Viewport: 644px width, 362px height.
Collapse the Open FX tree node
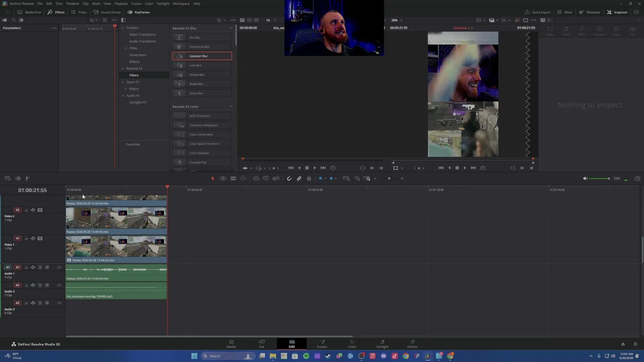point(122,82)
